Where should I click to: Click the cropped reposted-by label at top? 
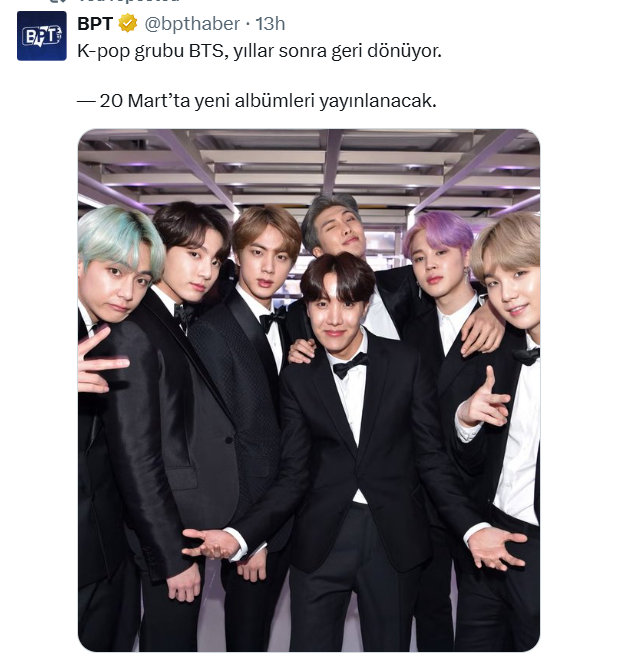click(129, 1)
